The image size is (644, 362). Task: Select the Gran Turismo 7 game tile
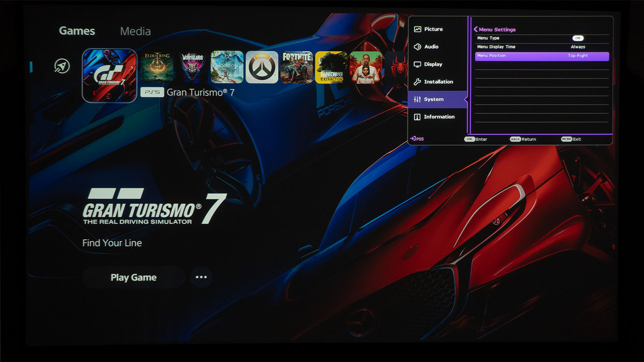(x=109, y=75)
